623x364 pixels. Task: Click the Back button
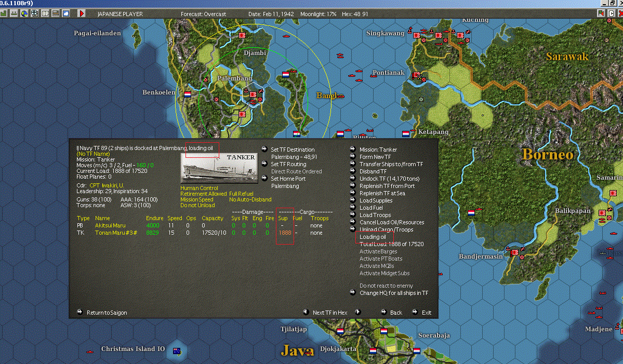(396, 313)
